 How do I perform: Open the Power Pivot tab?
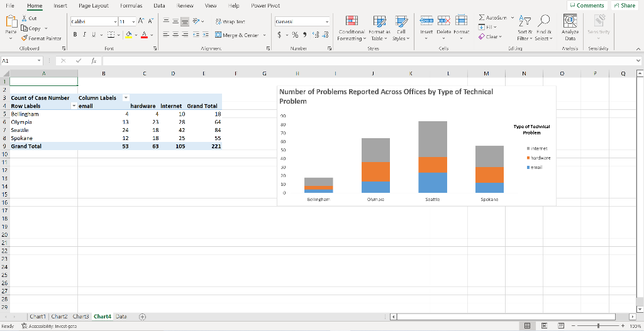coord(265,6)
